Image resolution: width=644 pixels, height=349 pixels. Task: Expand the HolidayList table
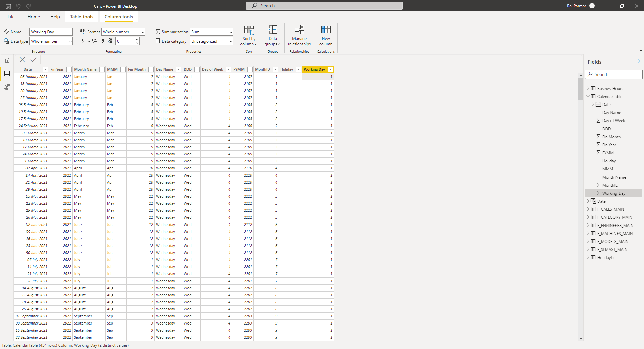click(x=588, y=257)
